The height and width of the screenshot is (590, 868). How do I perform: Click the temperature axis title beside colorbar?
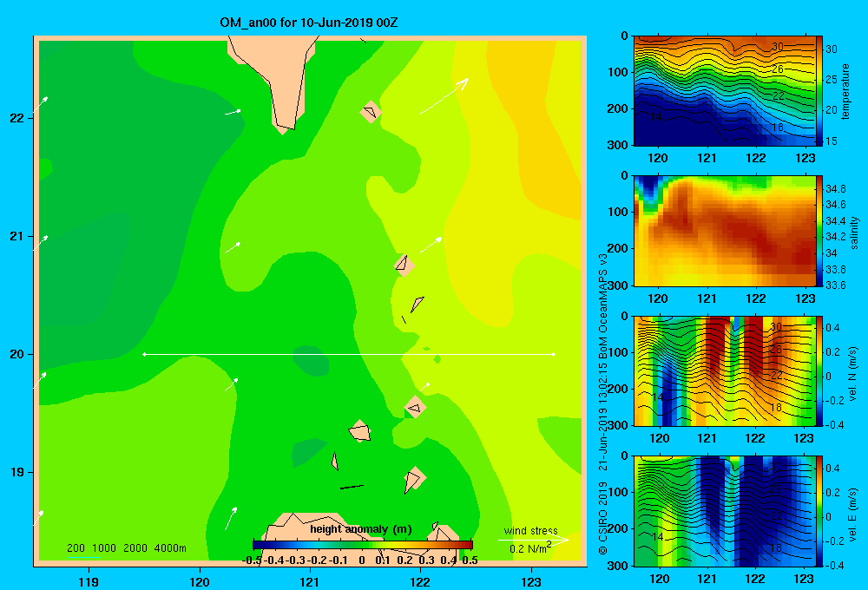click(845, 91)
